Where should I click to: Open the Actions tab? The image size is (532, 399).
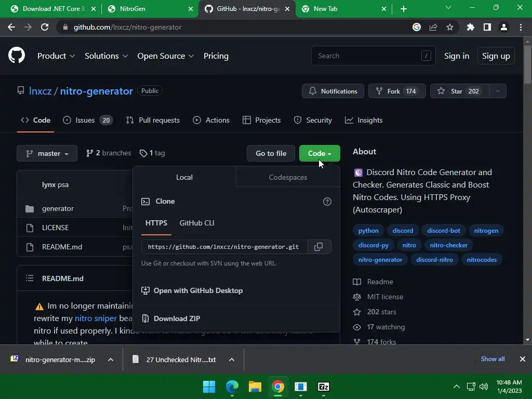click(x=211, y=120)
